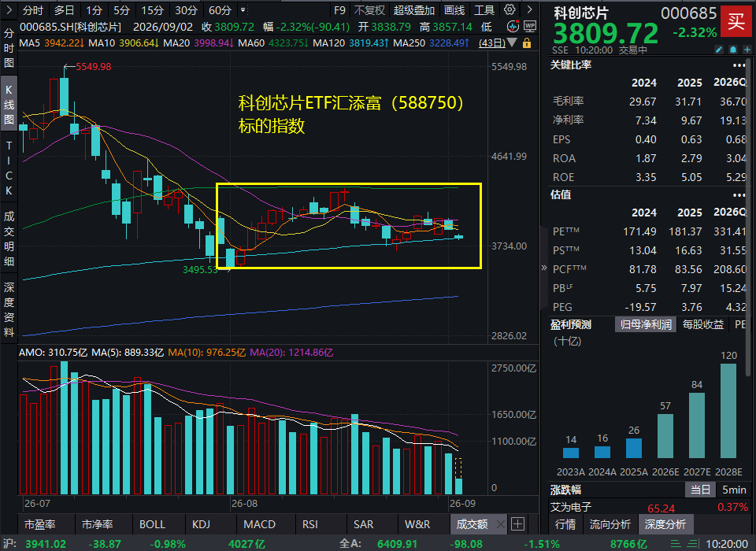This screenshot has height=551, width=756.
Task: Switch to 多日 timeframe
Action: tap(64, 10)
